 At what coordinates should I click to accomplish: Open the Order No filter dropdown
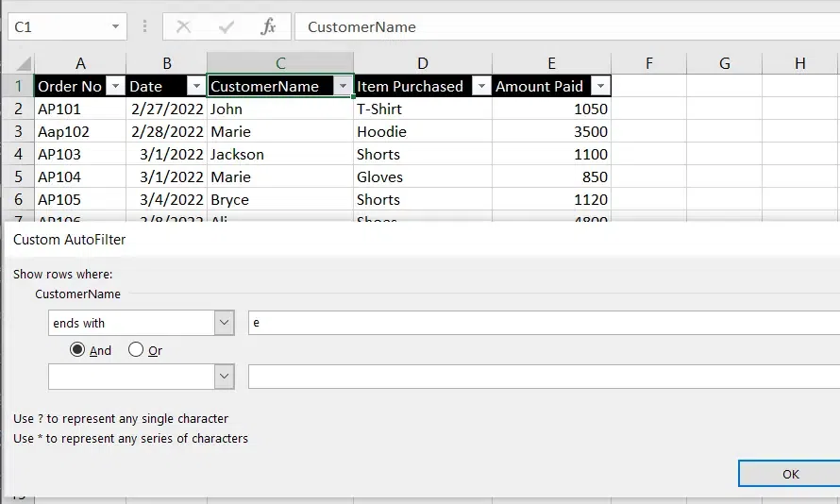tap(116, 86)
